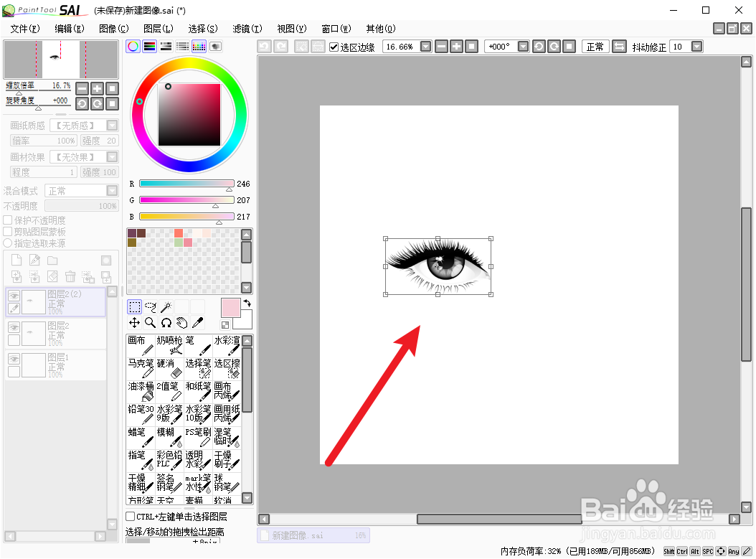
Task: Open the 滤镜(T) menu
Action: point(247,29)
